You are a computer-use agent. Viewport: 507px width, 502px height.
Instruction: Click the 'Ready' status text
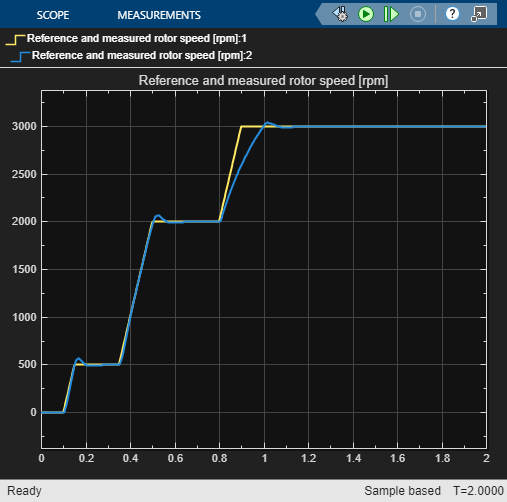[24, 491]
